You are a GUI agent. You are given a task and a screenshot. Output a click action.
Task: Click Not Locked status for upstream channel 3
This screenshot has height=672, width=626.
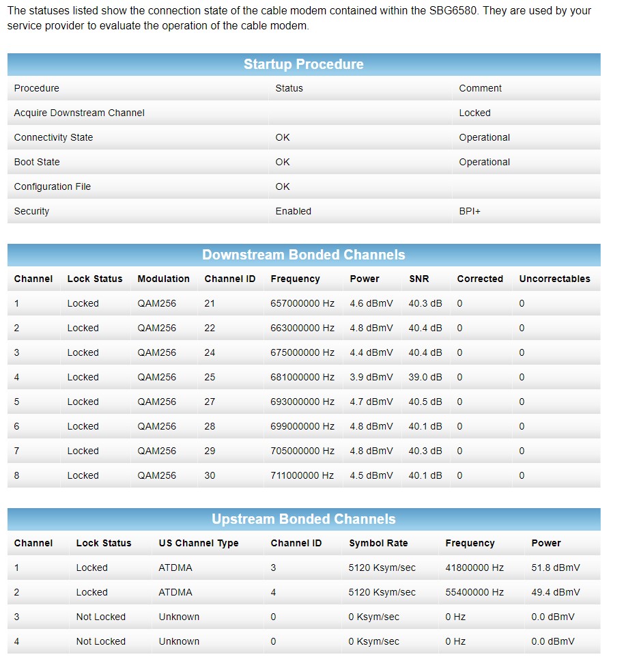point(100,617)
